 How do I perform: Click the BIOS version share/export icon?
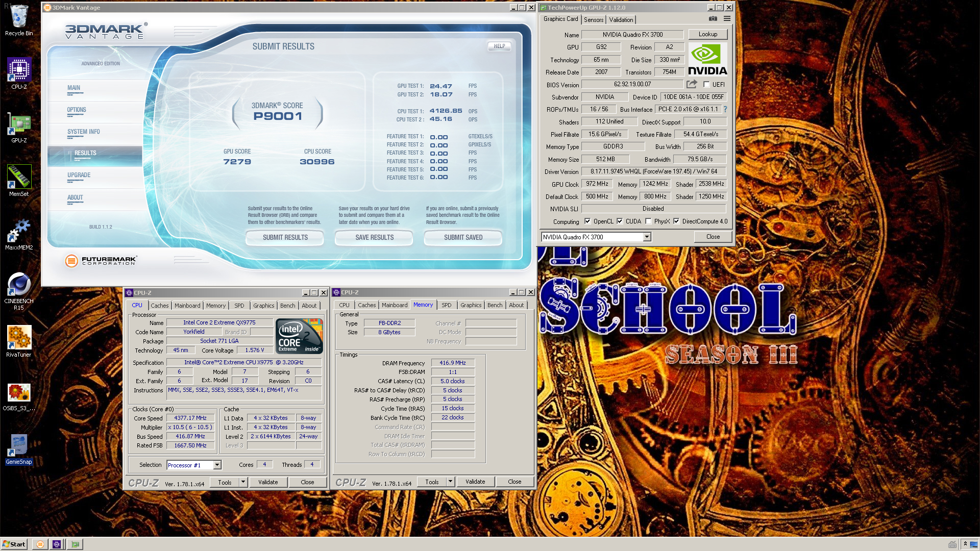(x=692, y=84)
